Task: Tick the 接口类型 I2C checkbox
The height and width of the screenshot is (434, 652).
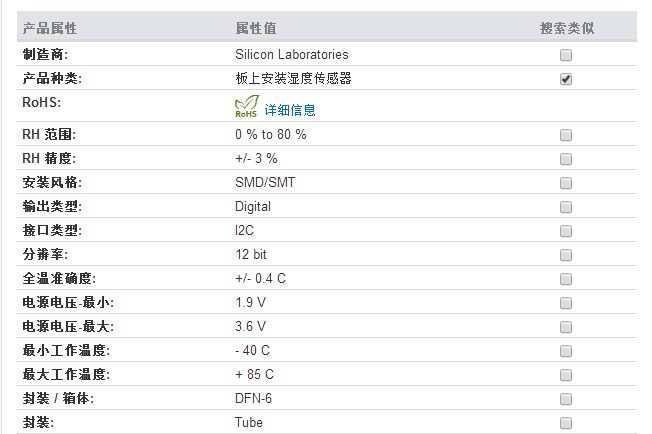Action: tap(566, 231)
